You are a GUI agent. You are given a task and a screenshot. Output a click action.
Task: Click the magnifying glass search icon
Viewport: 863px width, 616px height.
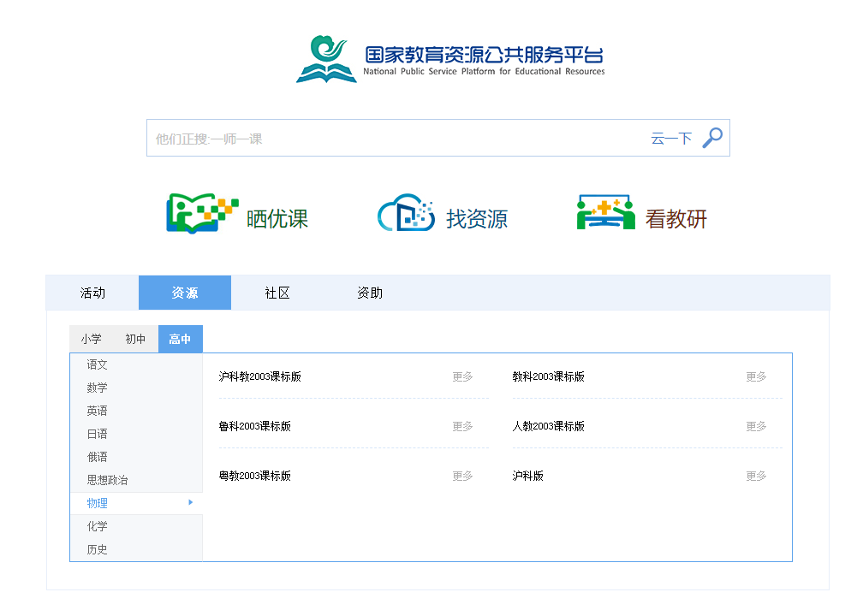tap(712, 138)
